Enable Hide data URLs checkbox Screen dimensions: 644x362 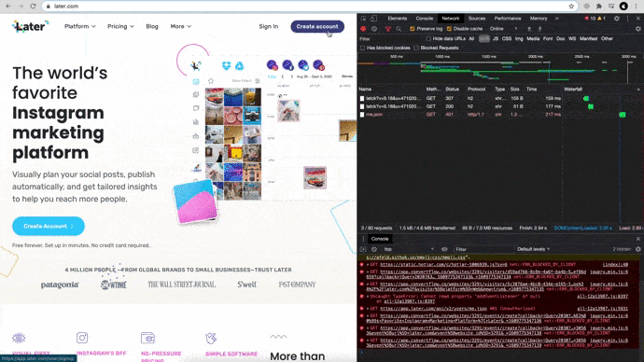tap(428, 38)
